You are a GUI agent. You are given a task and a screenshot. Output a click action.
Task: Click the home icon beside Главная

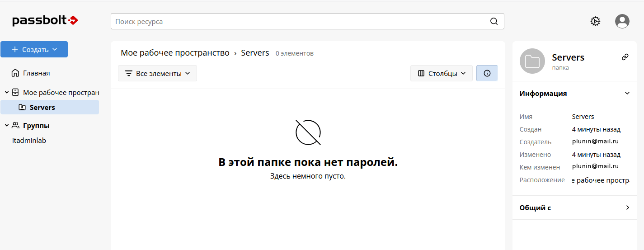(x=15, y=73)
